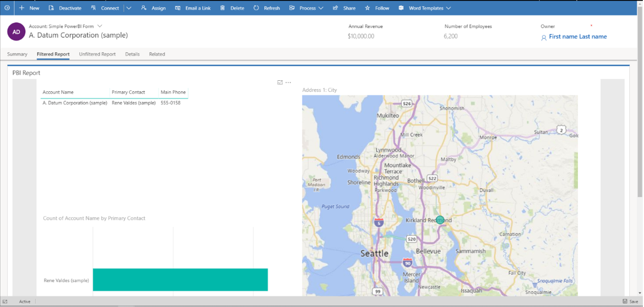Click the Deactivate icon in command bar
Viewport: 644px width, 307px height.
pos(52,8)
